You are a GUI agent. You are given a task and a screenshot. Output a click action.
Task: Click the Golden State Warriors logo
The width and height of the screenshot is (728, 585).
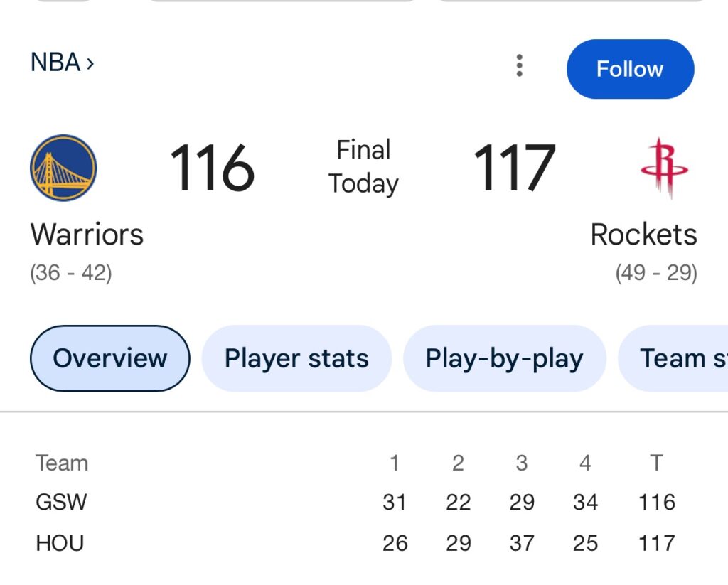point(63,168)
